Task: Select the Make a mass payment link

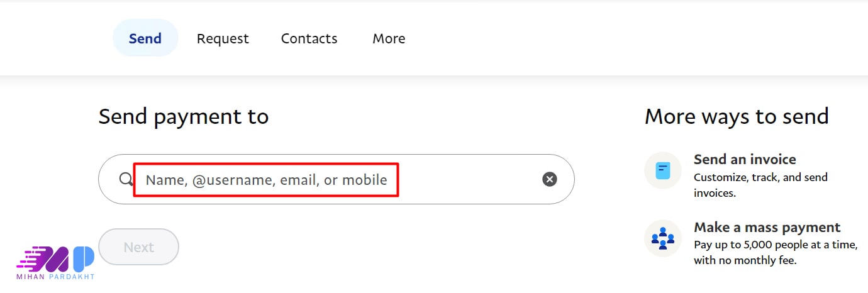Action: pos(767,227)
